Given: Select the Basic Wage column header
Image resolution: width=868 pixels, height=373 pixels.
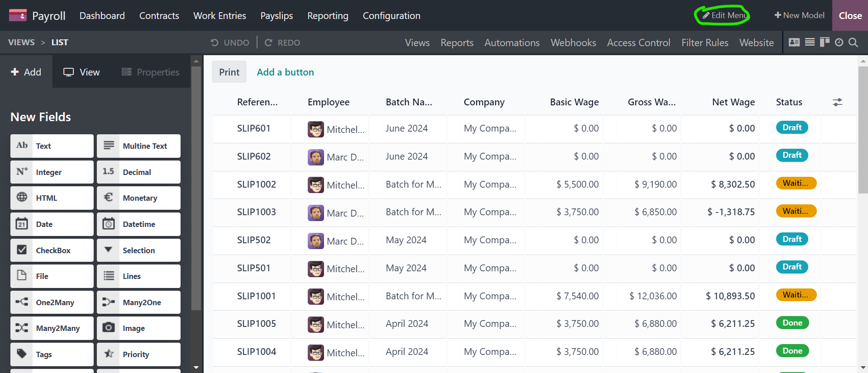Looking at the screenshot, I should coord(574,102).
